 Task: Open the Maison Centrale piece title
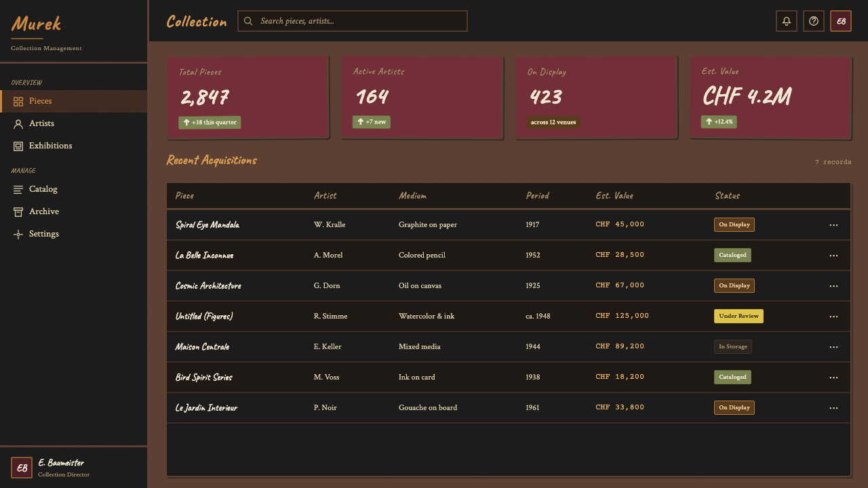coord(202,347)
